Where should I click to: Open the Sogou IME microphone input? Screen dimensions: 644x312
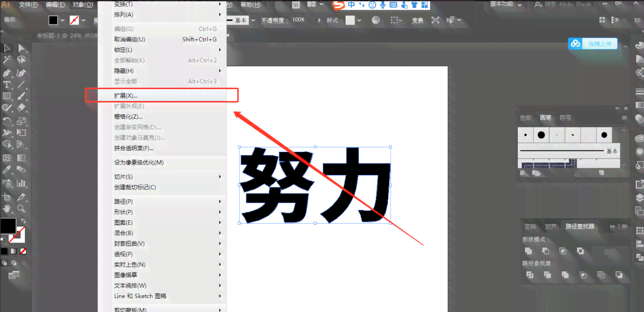[x=382, y=5]
